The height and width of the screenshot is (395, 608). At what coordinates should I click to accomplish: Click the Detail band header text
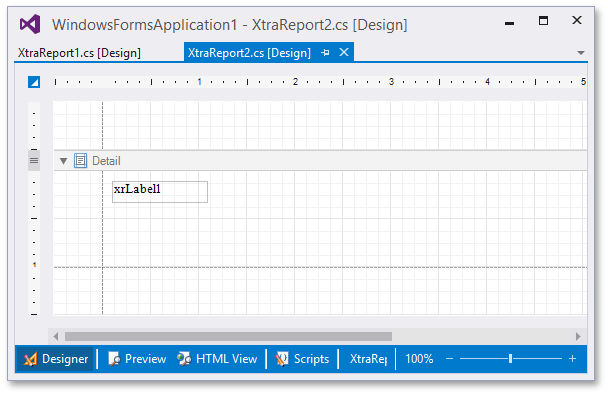106,160
